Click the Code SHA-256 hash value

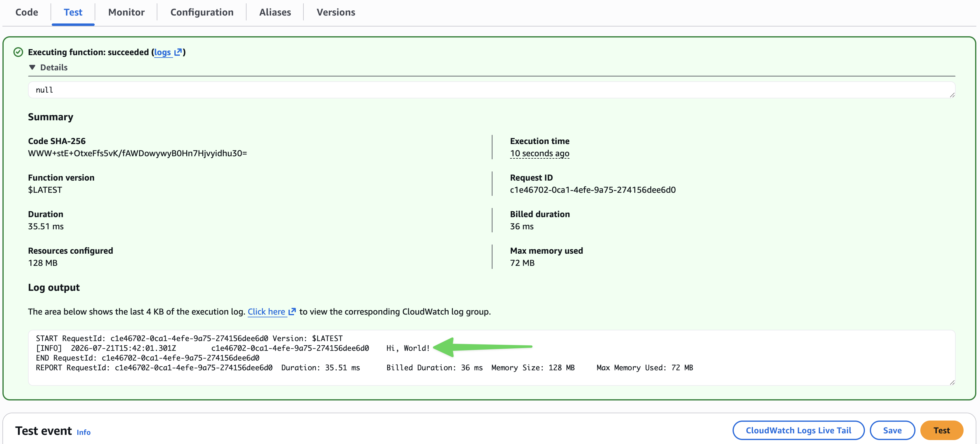[x=137, y=153]
